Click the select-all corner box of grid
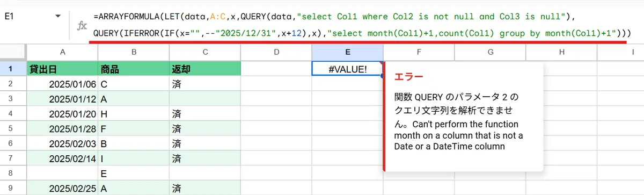The image size is (644, 195). point(13,52)
